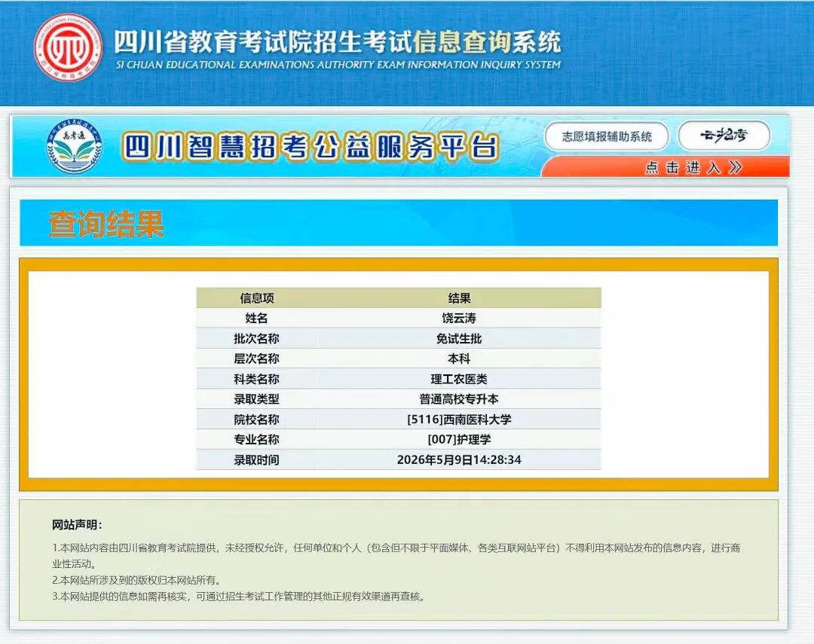Screen dimensions: 814x644
Task: Select the name value 饶云涛
Action: [x=459, y=318]
